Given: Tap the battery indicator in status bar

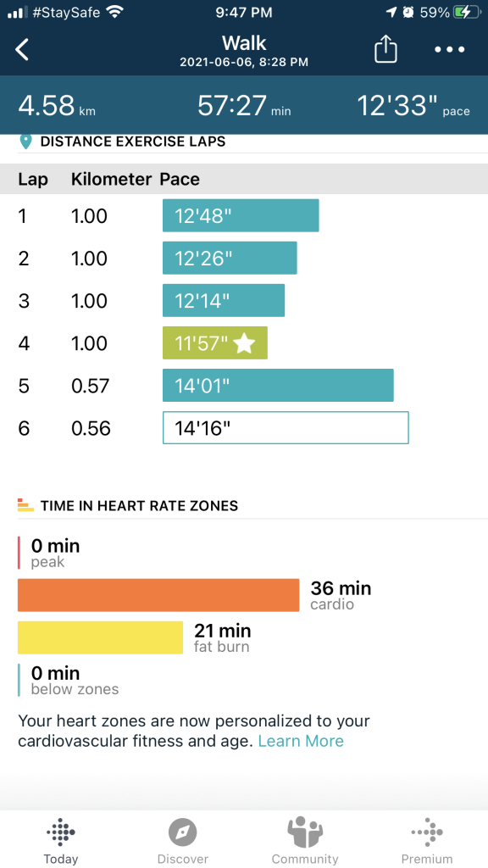Looking at the screenshot, I should (465, 12).
